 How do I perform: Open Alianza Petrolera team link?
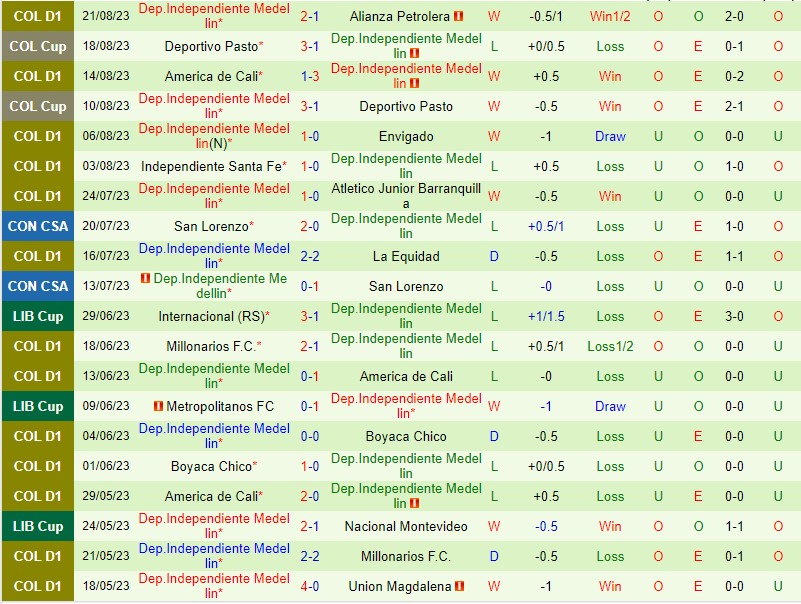pyautogui.click(x=400, y=17)
